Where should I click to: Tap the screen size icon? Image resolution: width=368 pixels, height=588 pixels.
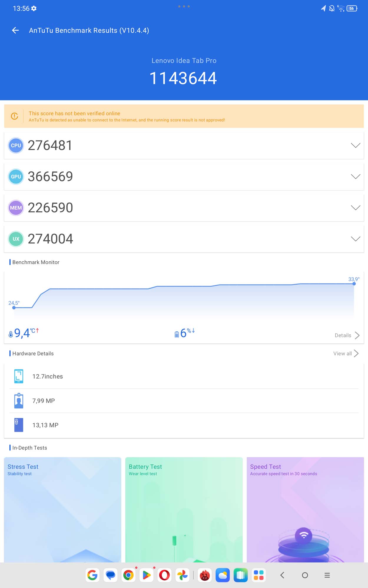tap(19, 376)
